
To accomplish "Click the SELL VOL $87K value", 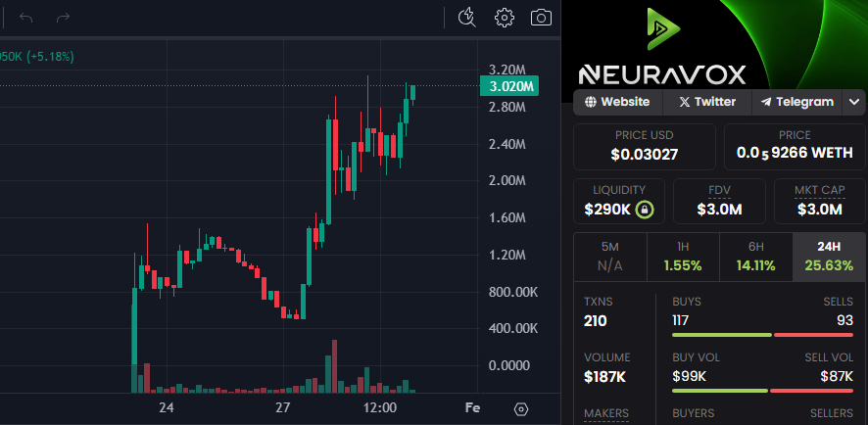I will coord(837,377).
